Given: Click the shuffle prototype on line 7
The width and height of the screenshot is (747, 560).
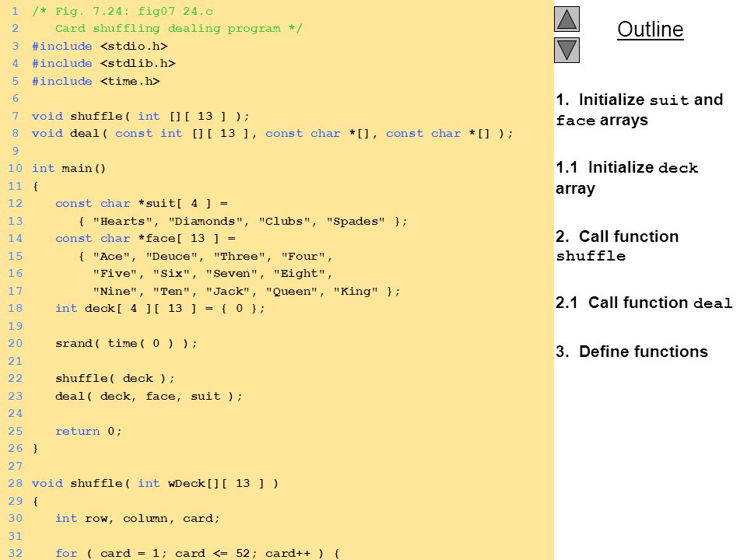Looking at the screenshot, I should click(x=140, y=116).
